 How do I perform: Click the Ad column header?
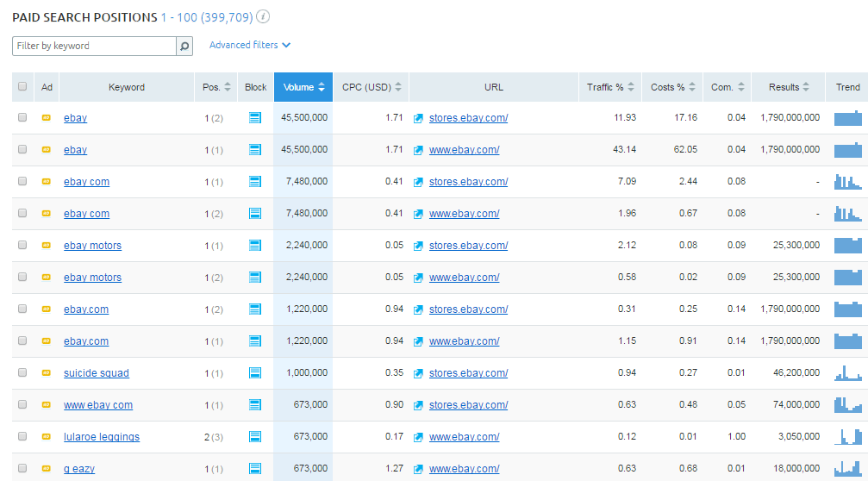pos(47,87)
